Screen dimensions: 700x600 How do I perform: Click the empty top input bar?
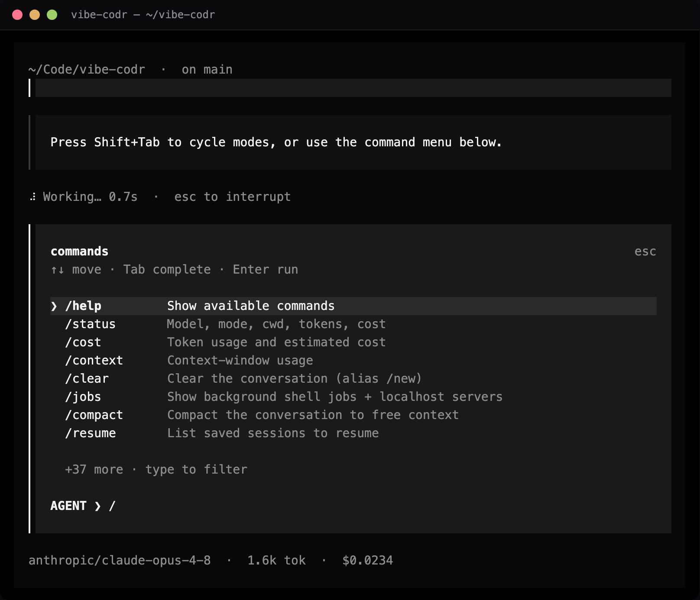(353, 88)
